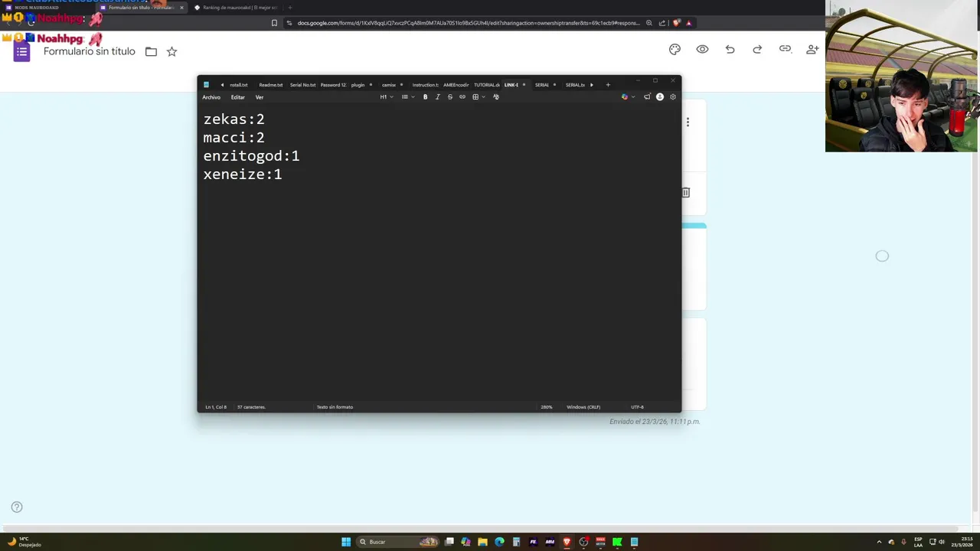The height and width of the screenshot is (551, 980).
Task: Click the 'Formulario sin título' form title
Action: click(x=89, y=51)
